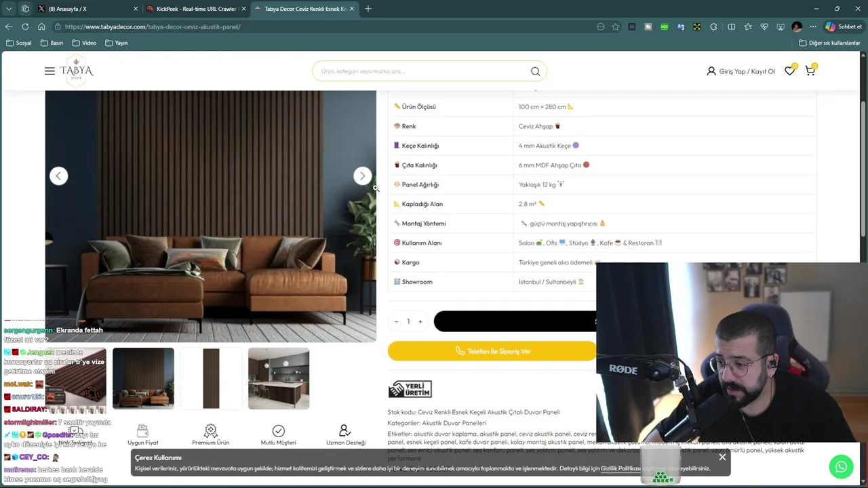The width and height of the screenshot is (868, 488).
Task: Open the Basın bookmarks folder
Action: pyautogui.click(x=52, y=43)
